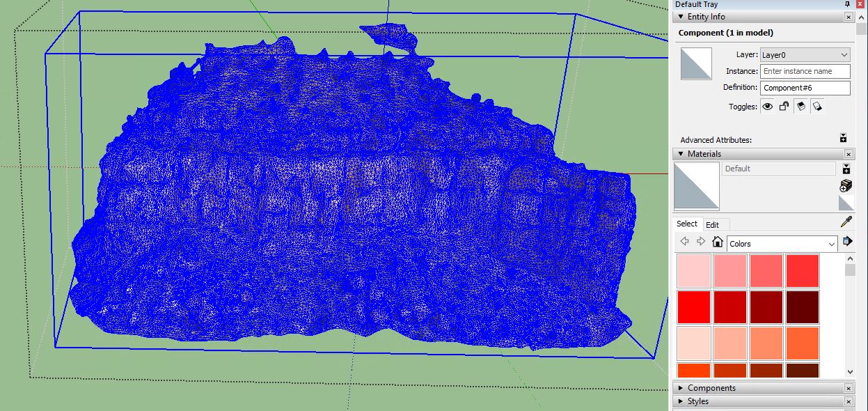Open the material Details menu arrow
Viewport: 868px width, 411px height.
pyautogui.click(x=846, y=241)
